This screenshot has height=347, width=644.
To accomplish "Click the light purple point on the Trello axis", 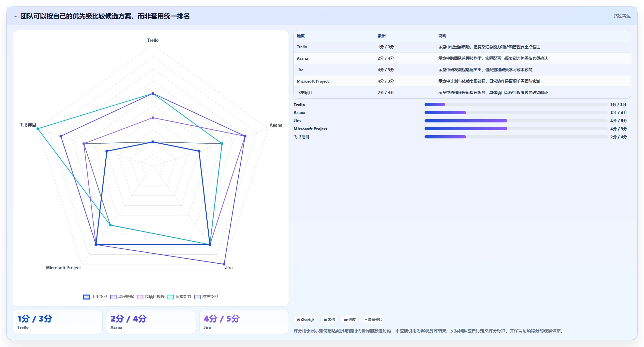I will click(153, 118).
